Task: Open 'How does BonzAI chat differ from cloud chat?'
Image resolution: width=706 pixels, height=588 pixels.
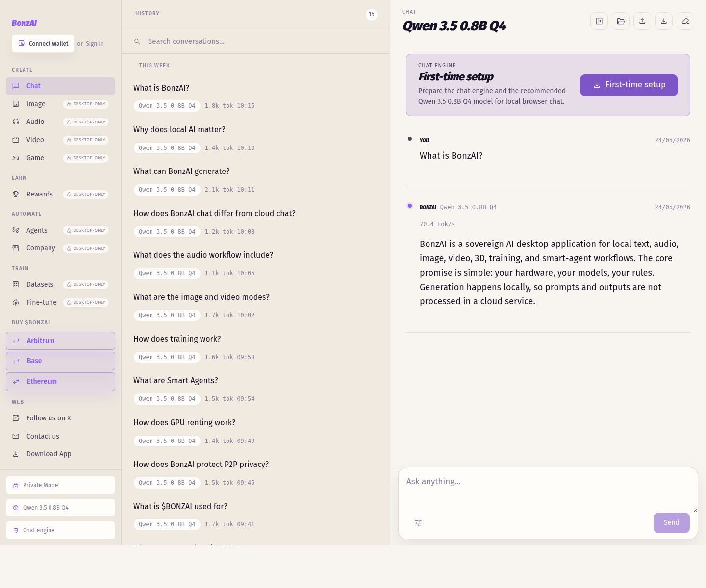Action: (x=255, y=222)
